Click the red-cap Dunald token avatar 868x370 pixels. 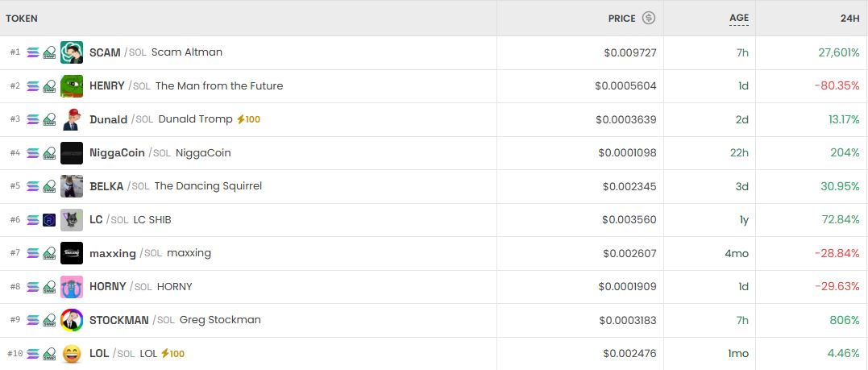[x=72, y=119]
